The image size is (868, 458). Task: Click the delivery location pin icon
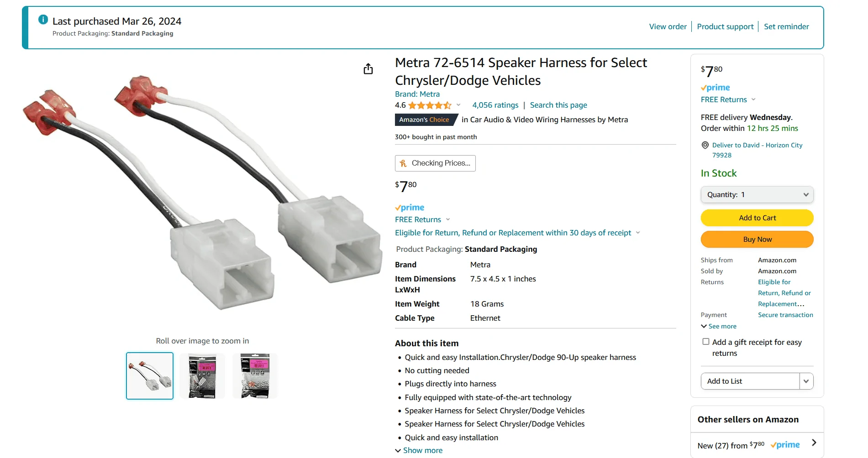705,145
